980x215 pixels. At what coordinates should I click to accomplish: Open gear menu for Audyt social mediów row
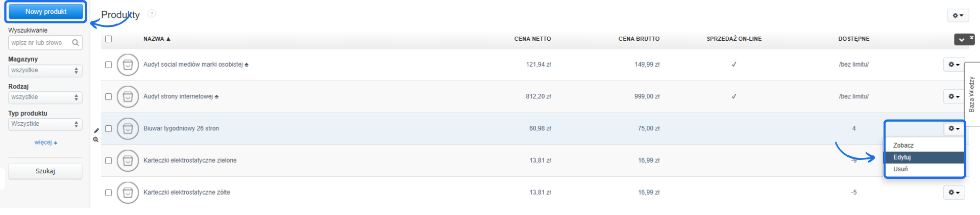point(953,65)
